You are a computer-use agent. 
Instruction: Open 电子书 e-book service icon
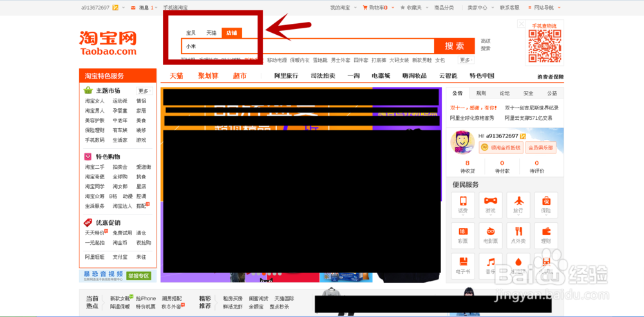pos(463,266)
